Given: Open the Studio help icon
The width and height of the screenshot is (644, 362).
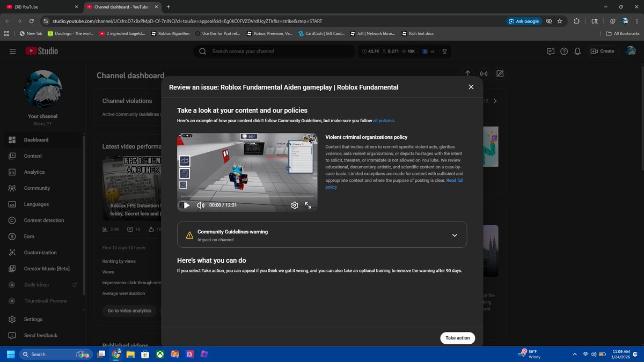Looking at the screenshot, I should coord(564,51).
